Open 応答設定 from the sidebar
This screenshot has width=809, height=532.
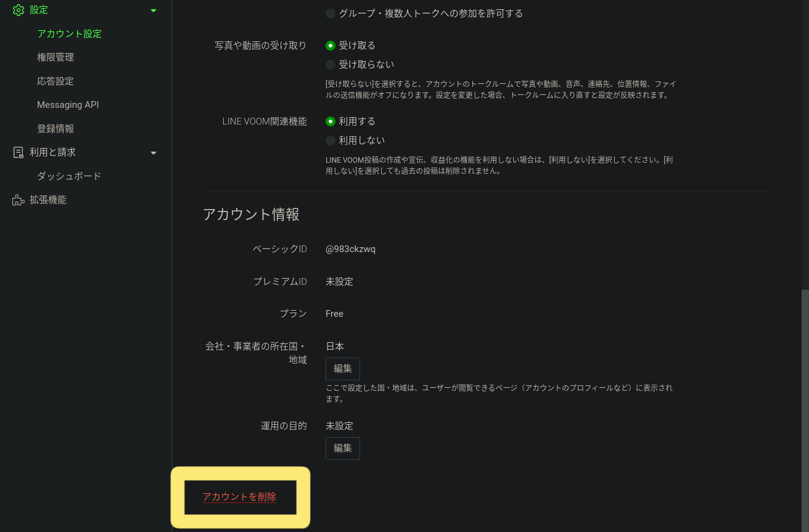tap(55, 81)
